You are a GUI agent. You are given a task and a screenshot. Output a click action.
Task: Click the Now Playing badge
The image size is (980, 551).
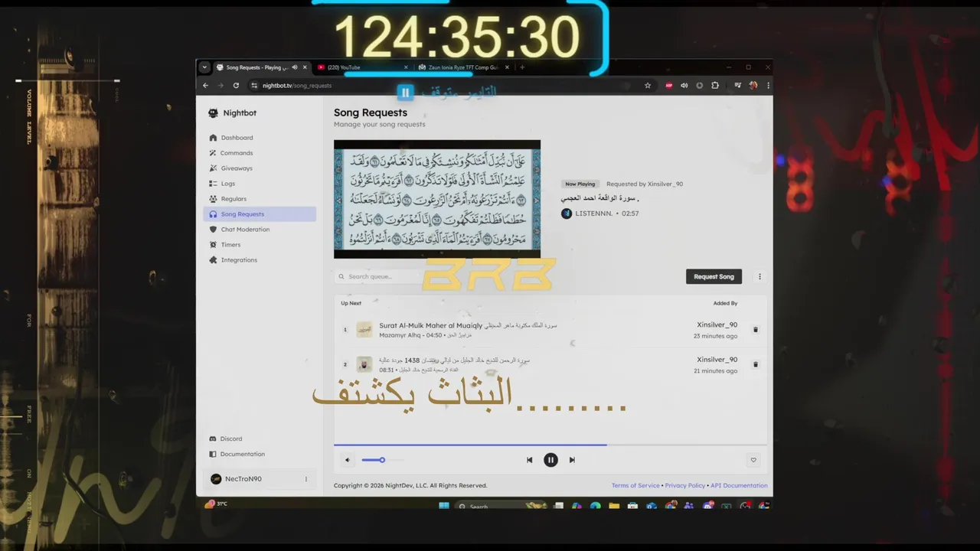point(580,184)
